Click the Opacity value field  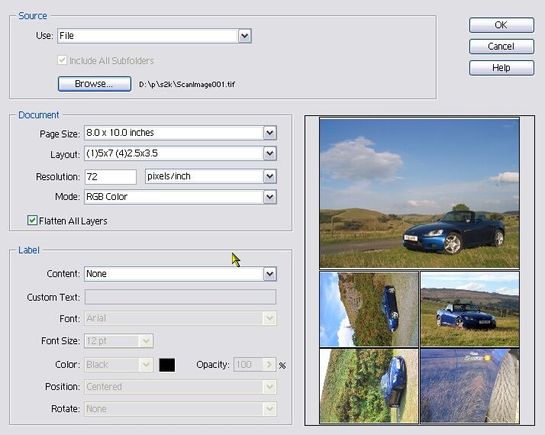pyautogui.click(x=248, y=364)
